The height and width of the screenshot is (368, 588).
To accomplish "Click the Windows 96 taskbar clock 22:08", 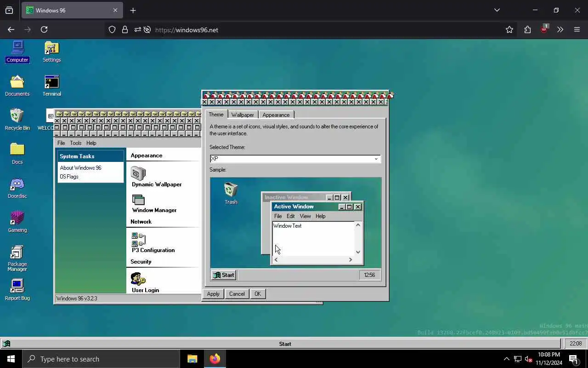I will coord(576,344).
